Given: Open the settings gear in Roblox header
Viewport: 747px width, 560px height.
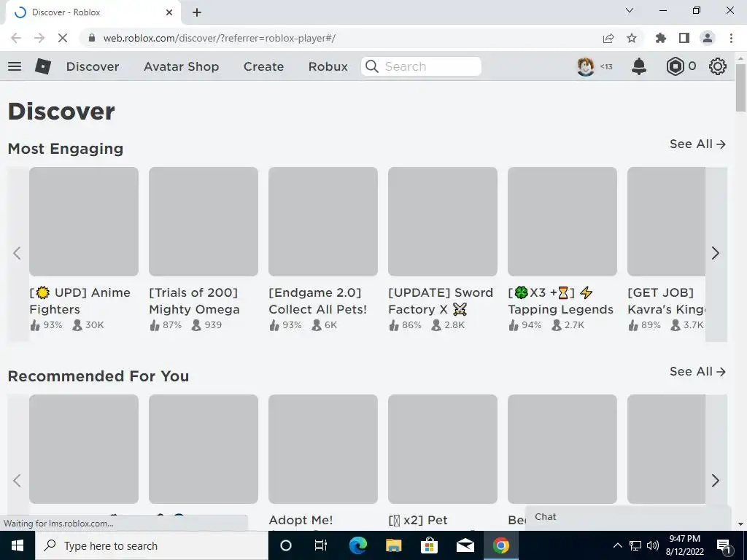Looking at the screenshot, I should coord(718,66).
